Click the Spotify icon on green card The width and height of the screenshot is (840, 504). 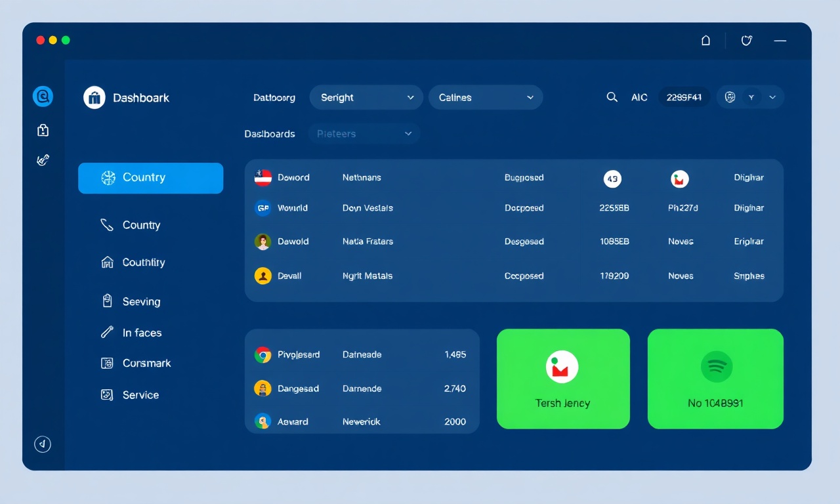click(717, 366)
